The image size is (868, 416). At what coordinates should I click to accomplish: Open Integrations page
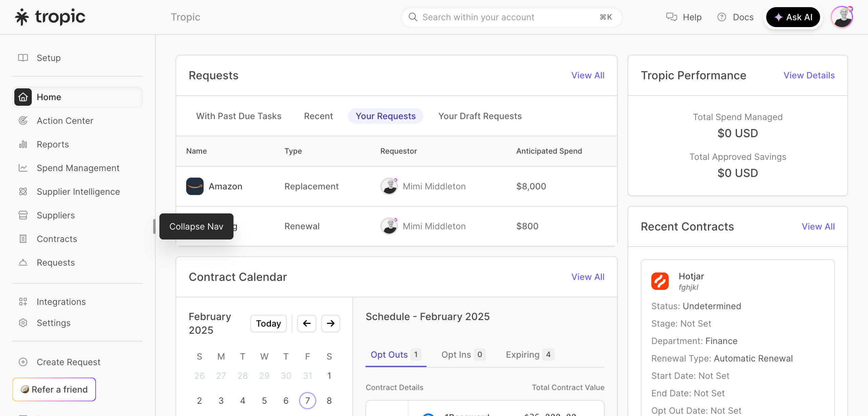61,302
